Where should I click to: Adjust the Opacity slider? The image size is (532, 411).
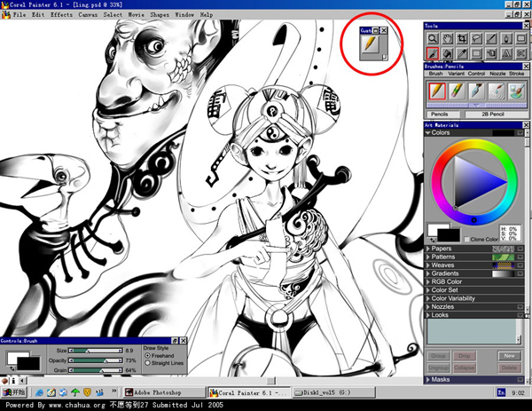coord(96,360)
